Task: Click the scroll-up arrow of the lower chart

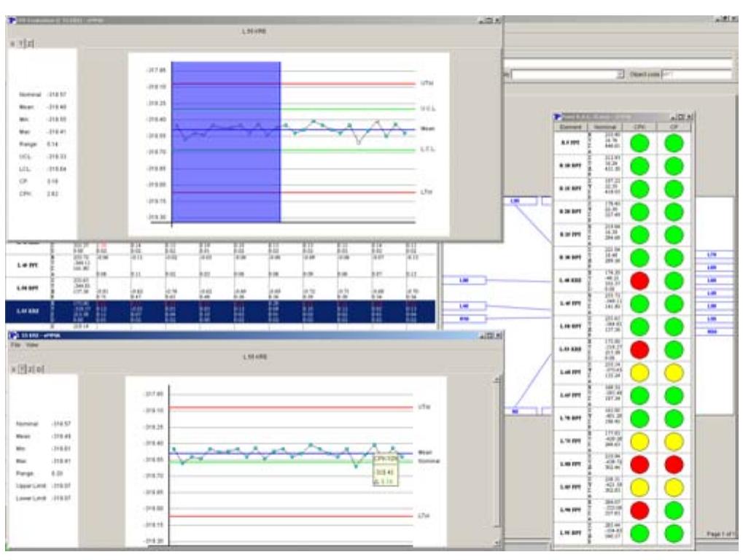Action: click(497, 380)
